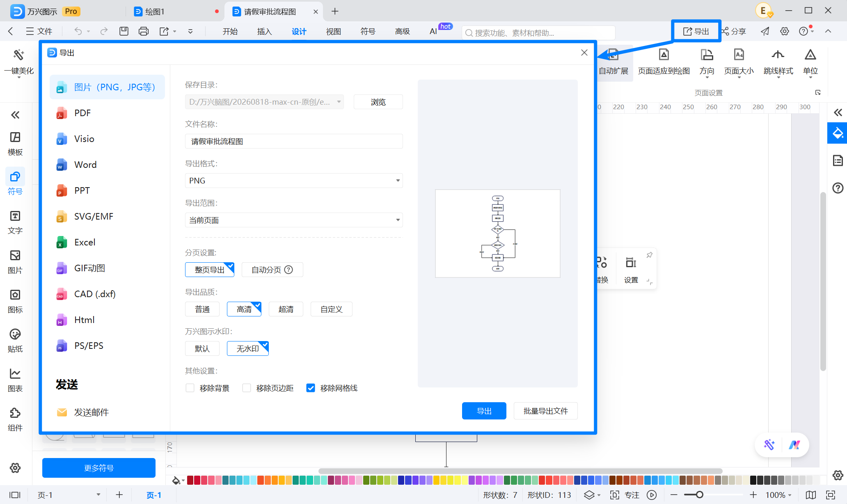The width and height of the screenshot is (847, 504).
Task: Click the redo arrow icon
Action: pyautogui.click(x=104, y=31)
